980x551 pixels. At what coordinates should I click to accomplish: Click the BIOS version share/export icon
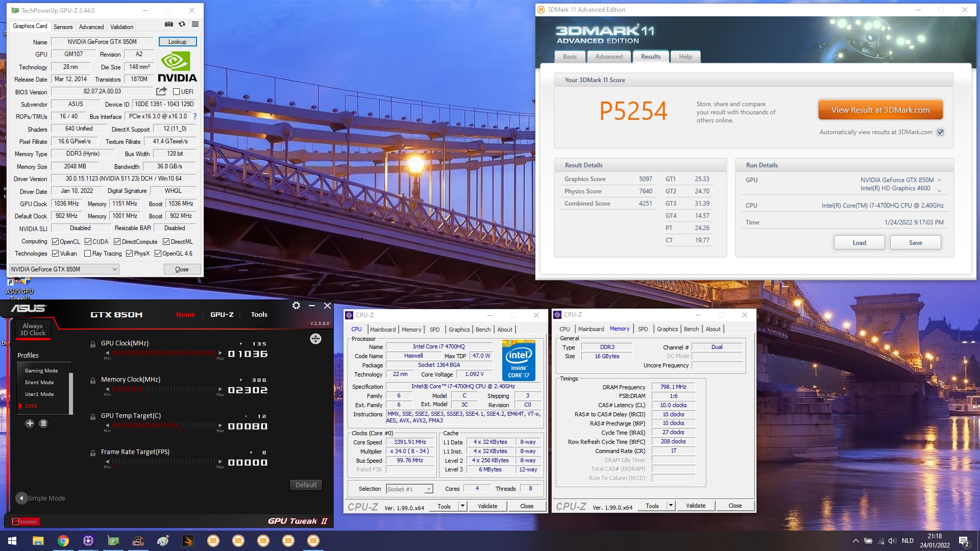[x=161, y=91]
